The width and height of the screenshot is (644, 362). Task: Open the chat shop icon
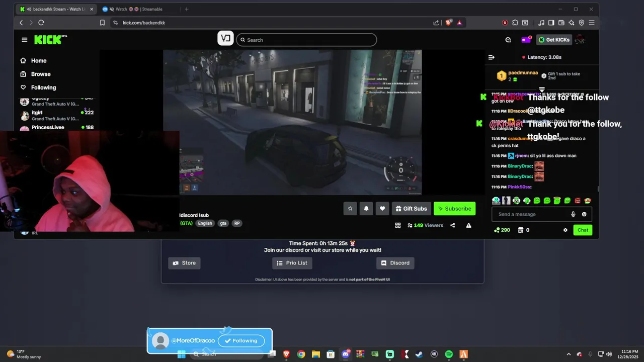click(x=521, y=230)
